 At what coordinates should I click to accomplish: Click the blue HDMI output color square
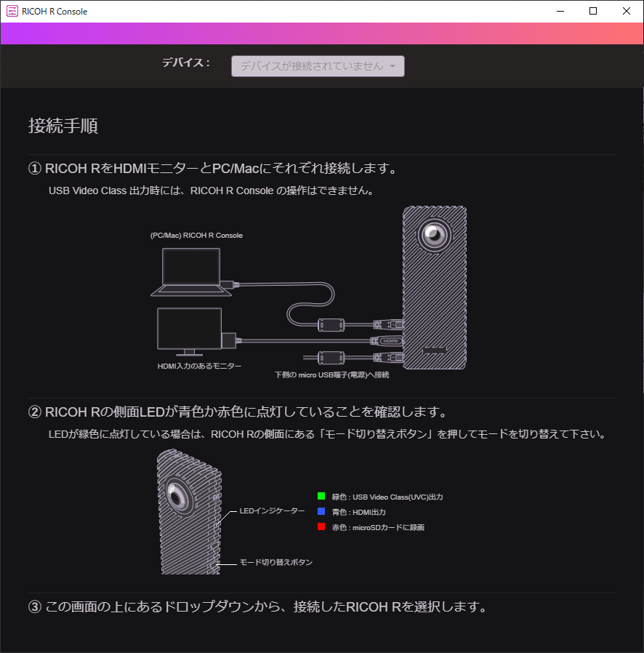(321, 511)
